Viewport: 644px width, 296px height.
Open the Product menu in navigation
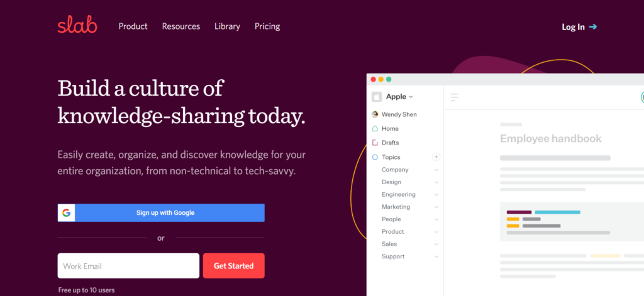[x=133, y=26]
